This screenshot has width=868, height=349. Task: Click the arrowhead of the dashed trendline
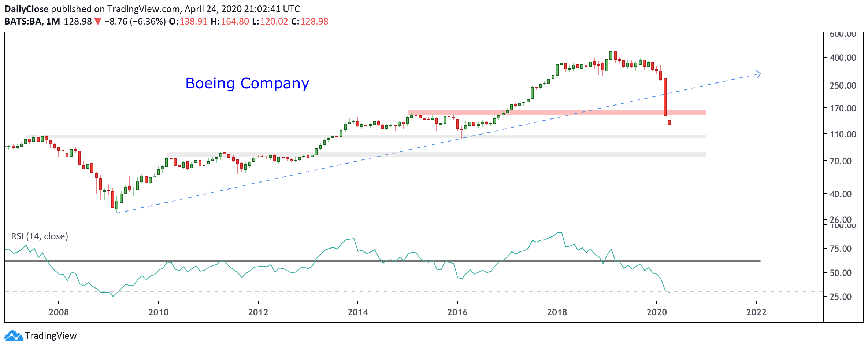tap(758, 74)
